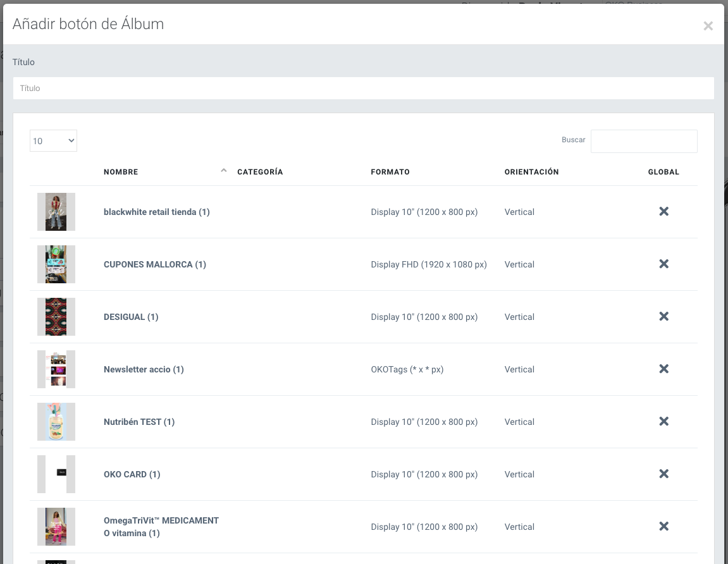Image resolution: width=728 pixels, height=564 pixels.
Task: Open album OmegaTriVit MEDICAMENTO vitamina (1)
Action: pyautogui.click(x=161, y=527)
